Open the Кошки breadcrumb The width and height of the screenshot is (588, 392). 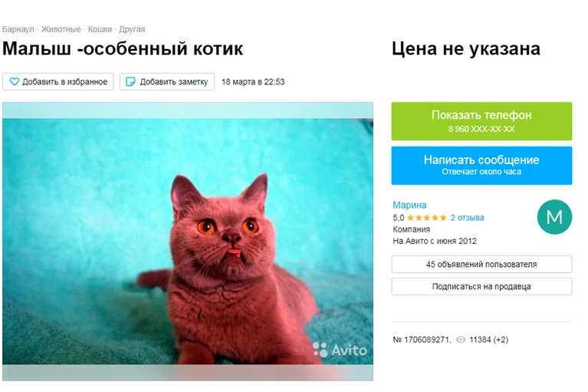[100, 29]
